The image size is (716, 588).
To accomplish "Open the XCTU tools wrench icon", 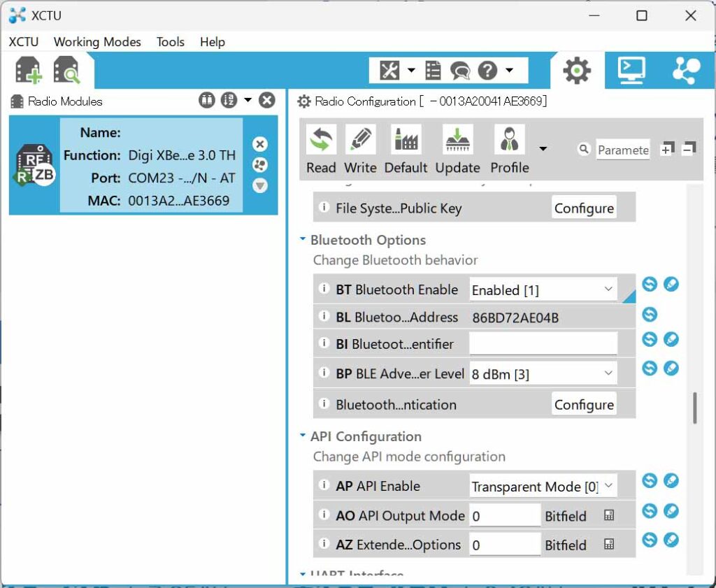I will coord(389,71).
